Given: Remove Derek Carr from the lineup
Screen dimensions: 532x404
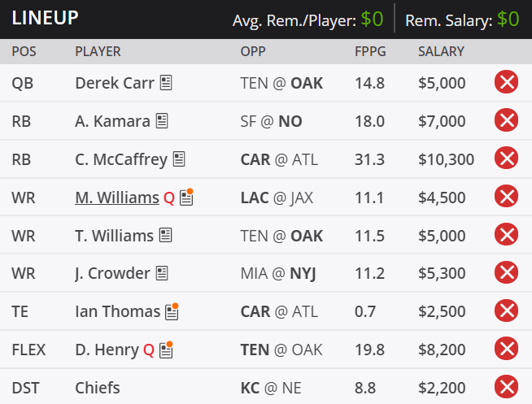Looking at the screenshot, I should [x=506, y=82].
